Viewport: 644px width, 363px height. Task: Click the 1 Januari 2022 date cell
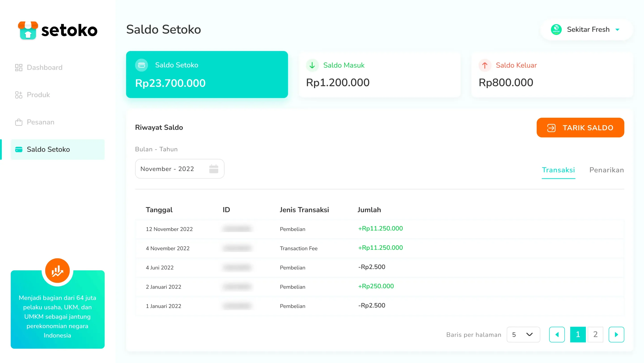pyautogui.click(x=163, y=306)
